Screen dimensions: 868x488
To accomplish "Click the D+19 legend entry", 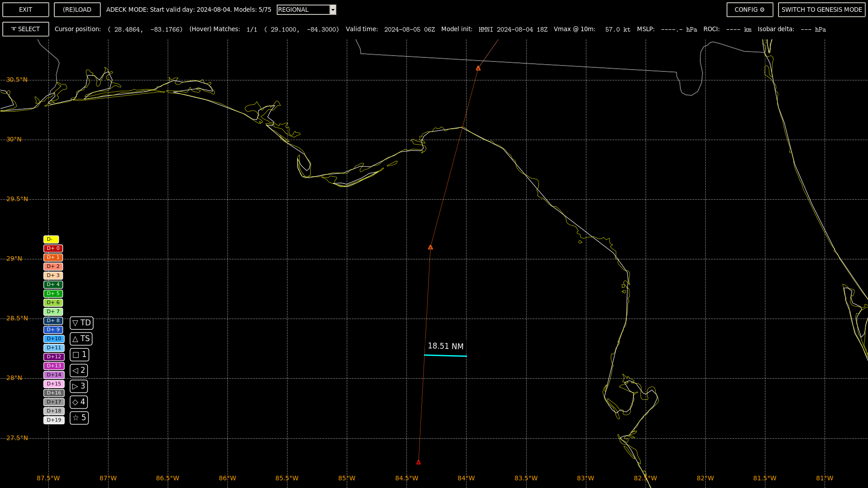I will (x=54, y=420).
